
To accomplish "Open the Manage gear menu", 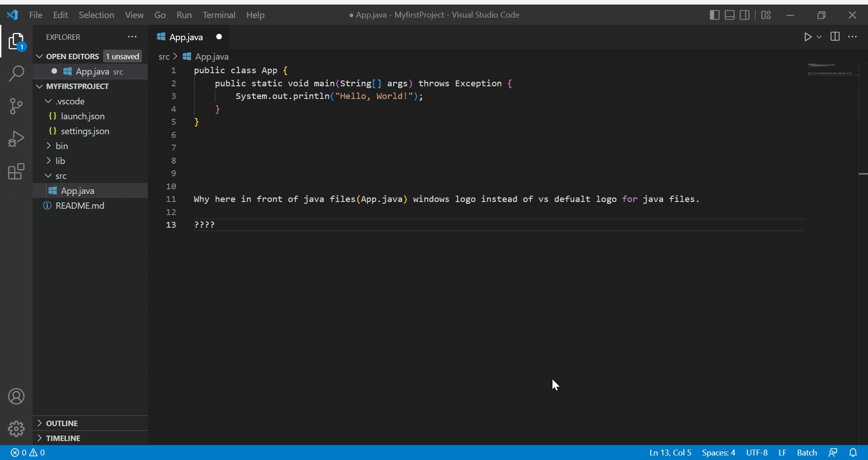I will [x=16, y=429].
